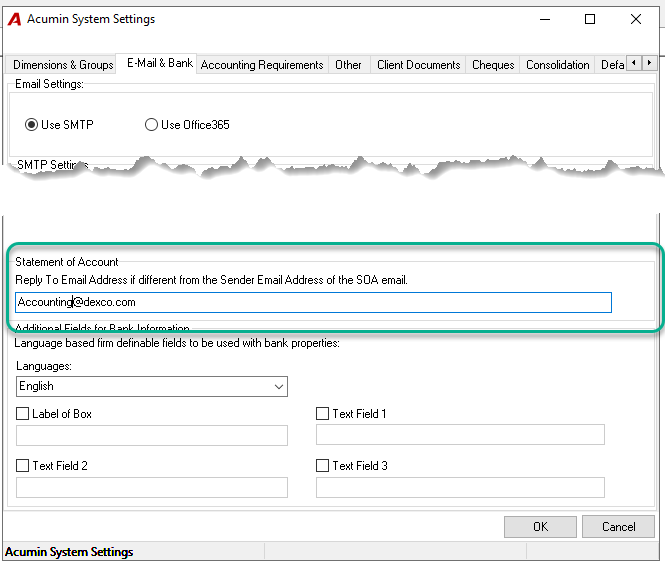
Task: Confirm settings with the OK button
Action: tap(540, 527)
